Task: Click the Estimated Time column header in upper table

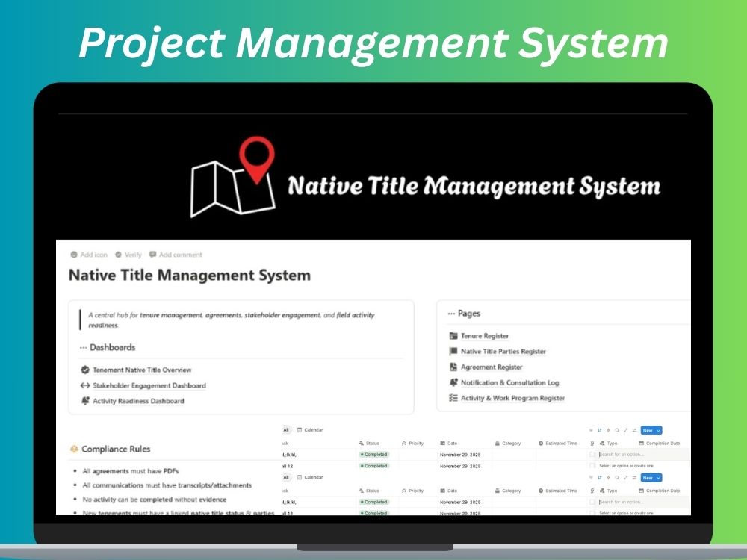Action: click(x=558, y=444)
